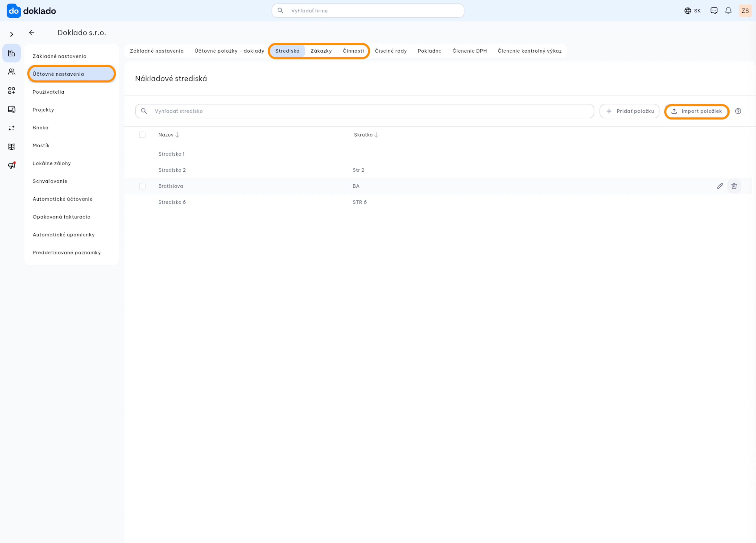The height and width of the screenshot is (543, 756).
Task: Focus the Vyhľadať stredisko search field
Action: [364, 111]
